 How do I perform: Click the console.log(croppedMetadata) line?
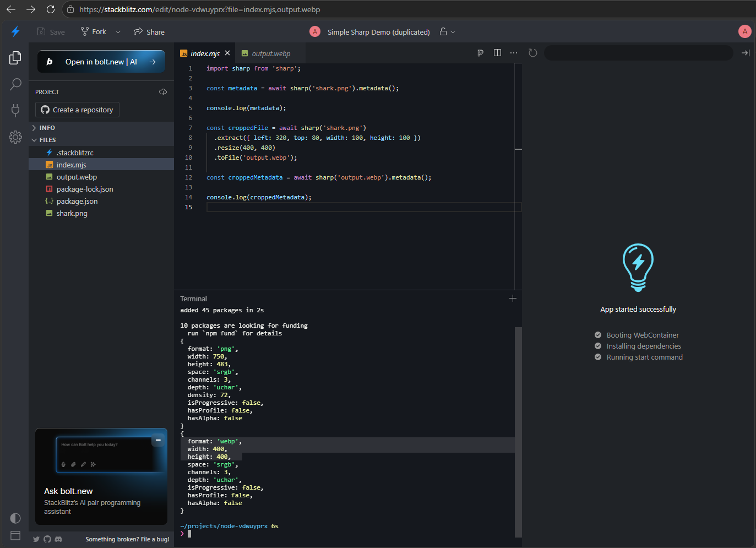pyautogui.click(x=259, y=197)
